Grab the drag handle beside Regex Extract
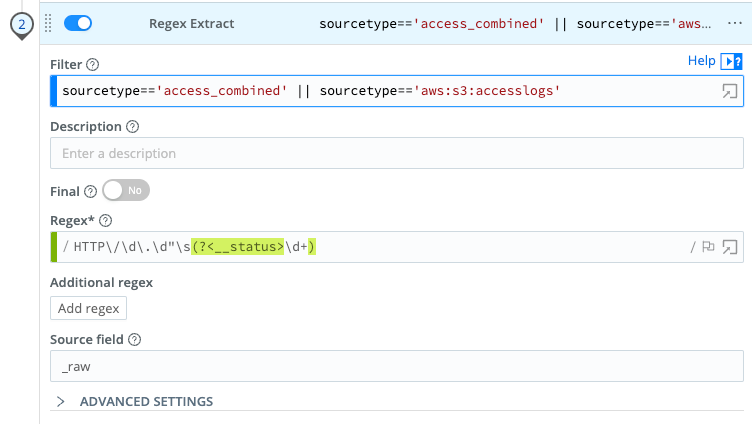 pyautogui.click(x=48, y=24)
